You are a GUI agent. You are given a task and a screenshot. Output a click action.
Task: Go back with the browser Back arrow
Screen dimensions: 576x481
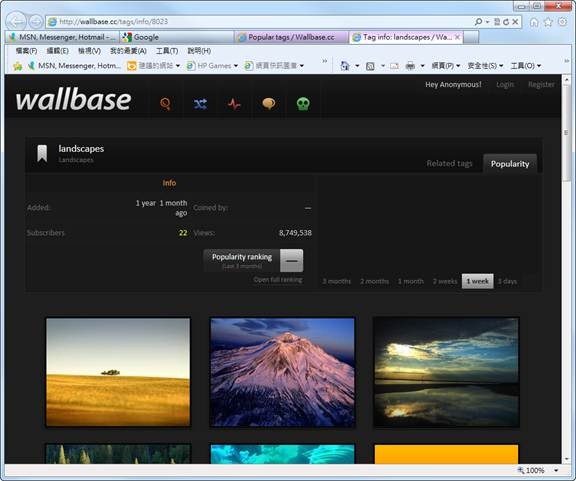[x=16, y=22]
